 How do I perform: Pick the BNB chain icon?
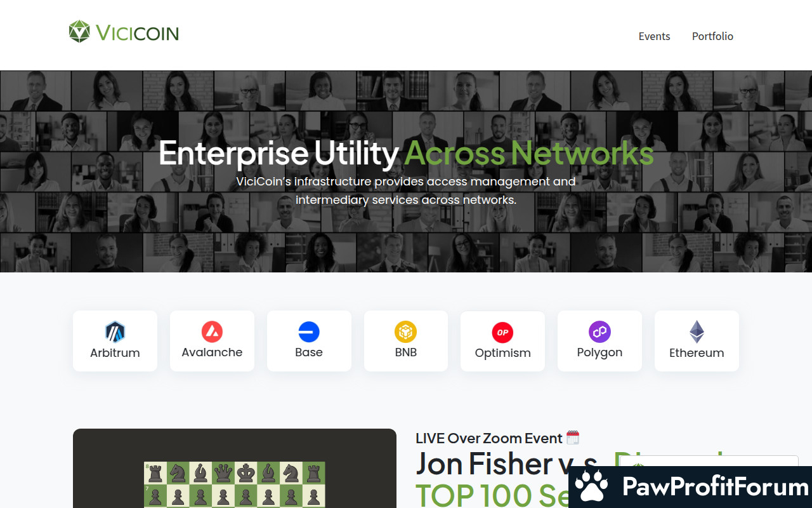coord(405,331)
